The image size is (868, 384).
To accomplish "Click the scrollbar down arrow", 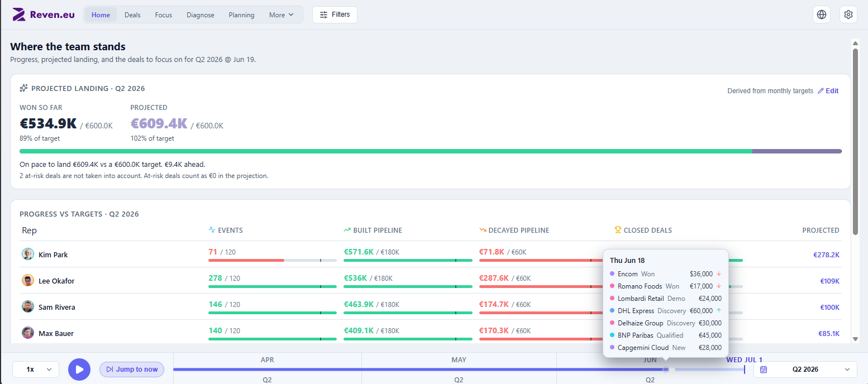I will pos(855,339).
